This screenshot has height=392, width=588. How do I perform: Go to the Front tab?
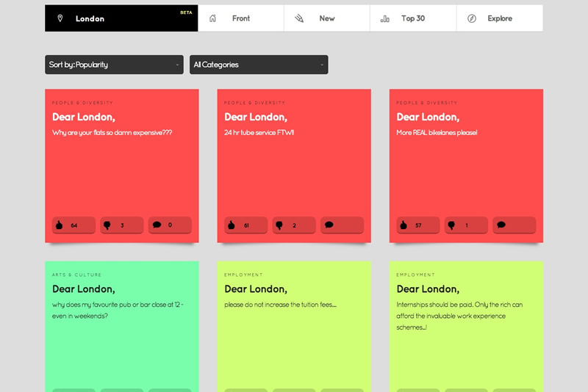tap(241, 18)
